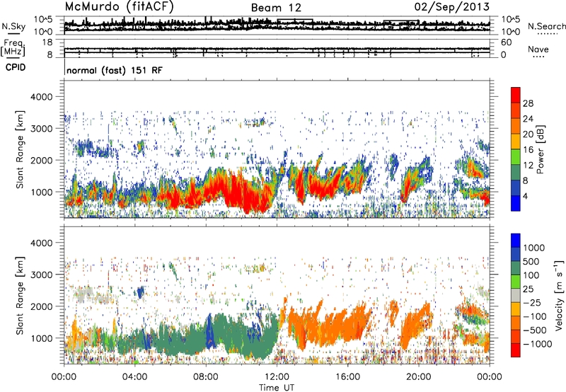Click the '3000' tick on velocity panel
Screen dimensions: 566x392
(x=41, y=275)
